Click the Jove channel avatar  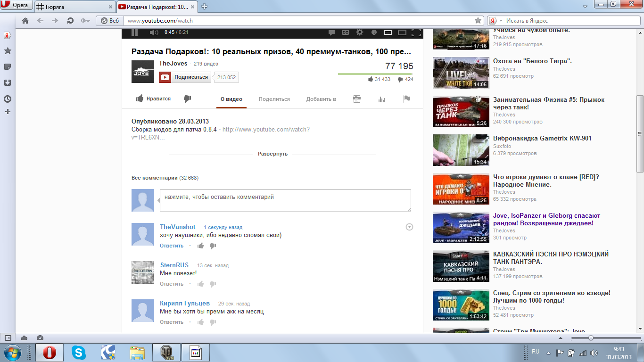coord(143,72)
